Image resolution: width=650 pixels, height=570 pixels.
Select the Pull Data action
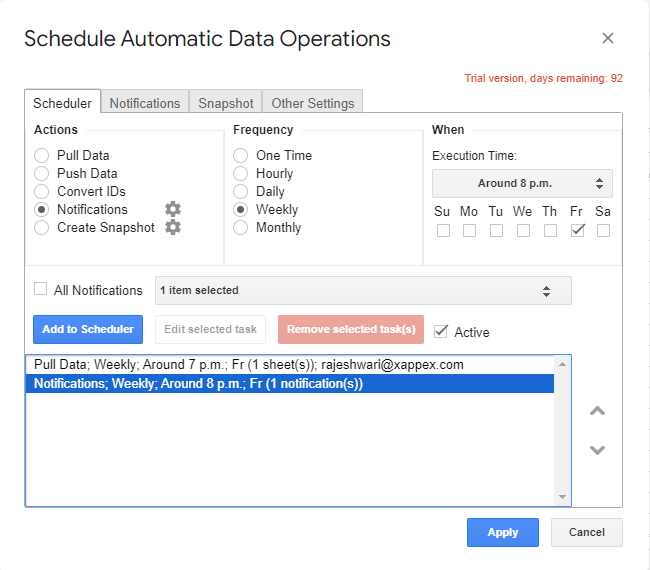point(41,155)
